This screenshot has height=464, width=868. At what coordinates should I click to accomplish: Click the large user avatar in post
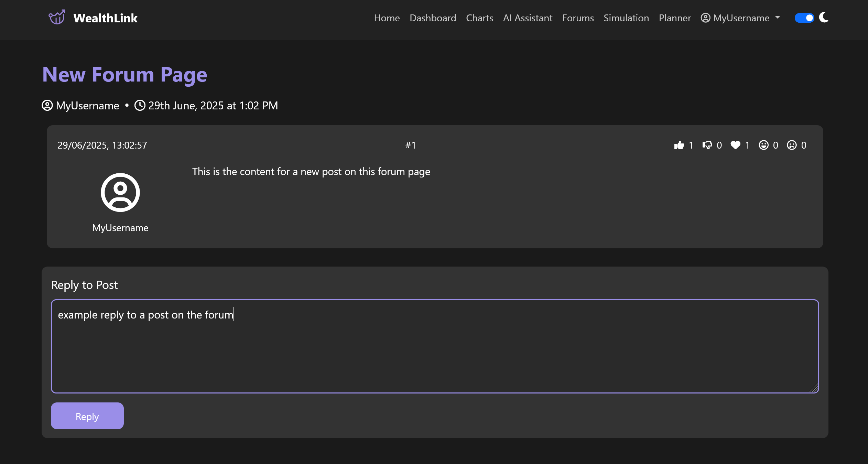(120, 192)
